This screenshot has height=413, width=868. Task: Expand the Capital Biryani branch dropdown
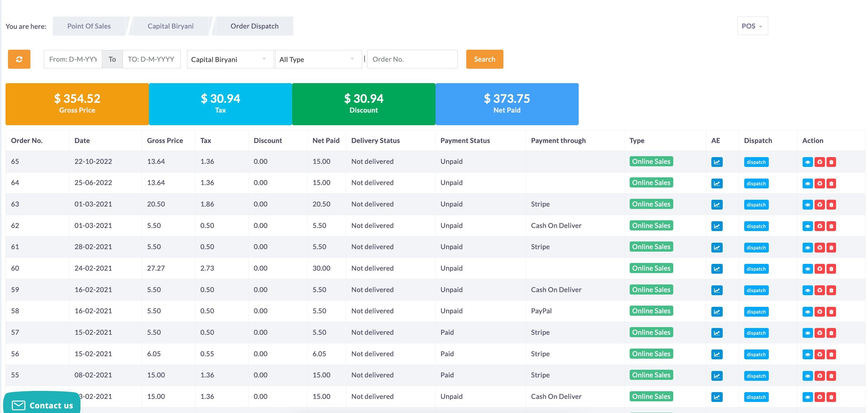[x=230, y=59]
